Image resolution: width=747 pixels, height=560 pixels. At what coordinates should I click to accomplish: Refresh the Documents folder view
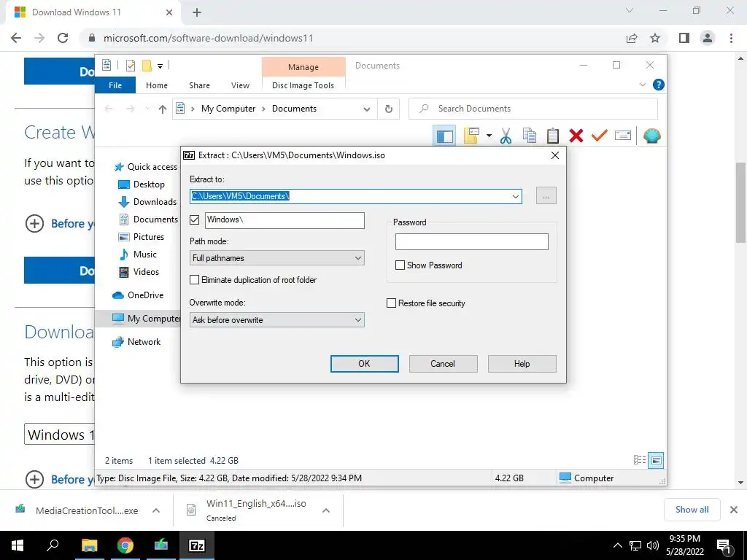(389, 109)
